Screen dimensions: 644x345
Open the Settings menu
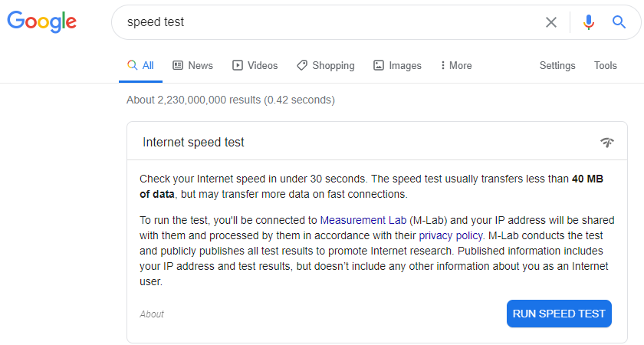pos(557,66)
